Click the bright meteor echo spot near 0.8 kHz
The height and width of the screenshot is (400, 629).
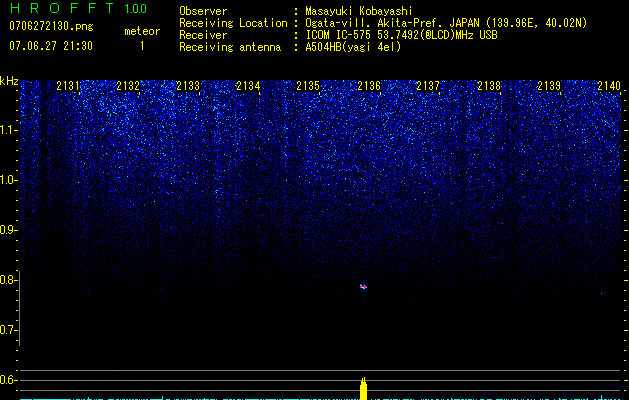coord(363,286)
